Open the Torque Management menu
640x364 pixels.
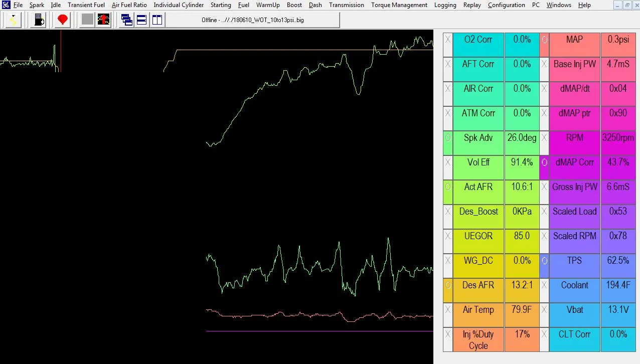[x=399, y=5]
